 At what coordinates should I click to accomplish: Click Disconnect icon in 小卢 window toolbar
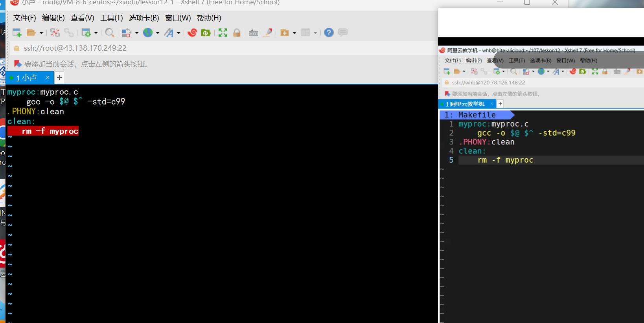click(x=55, y=33)
